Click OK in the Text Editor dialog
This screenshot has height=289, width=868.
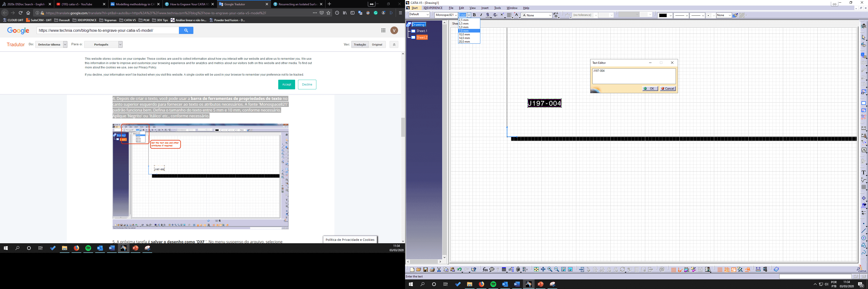[x=650, y=88]
